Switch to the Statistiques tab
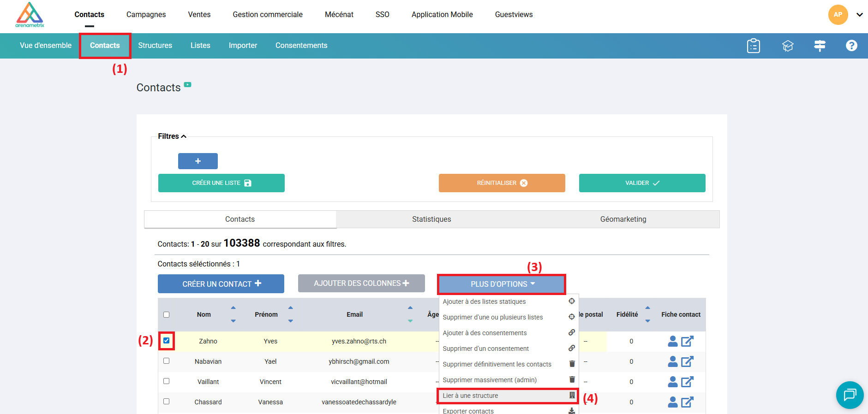868x414 pixels. 431,219
